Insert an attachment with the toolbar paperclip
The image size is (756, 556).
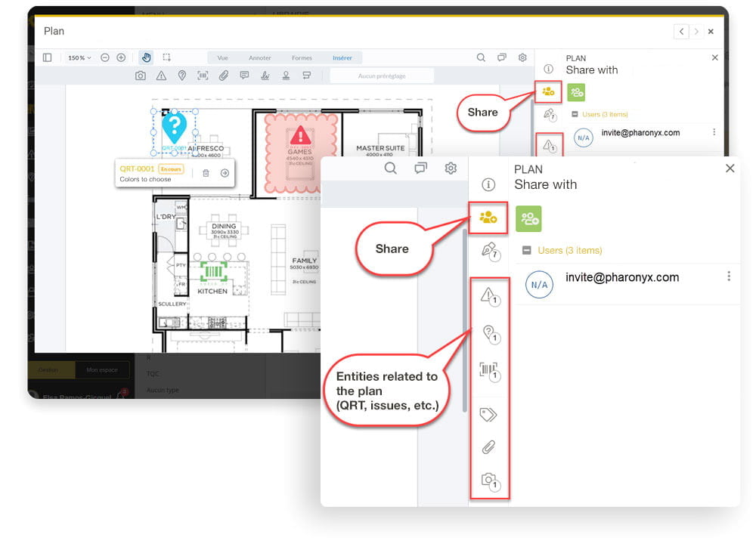tap(224, 76)
